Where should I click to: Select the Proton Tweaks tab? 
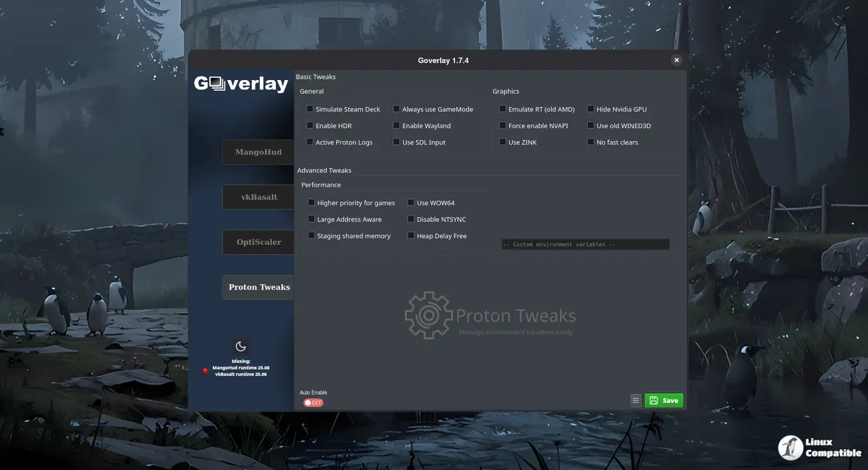pyautogui.click(x=258, y=287)
